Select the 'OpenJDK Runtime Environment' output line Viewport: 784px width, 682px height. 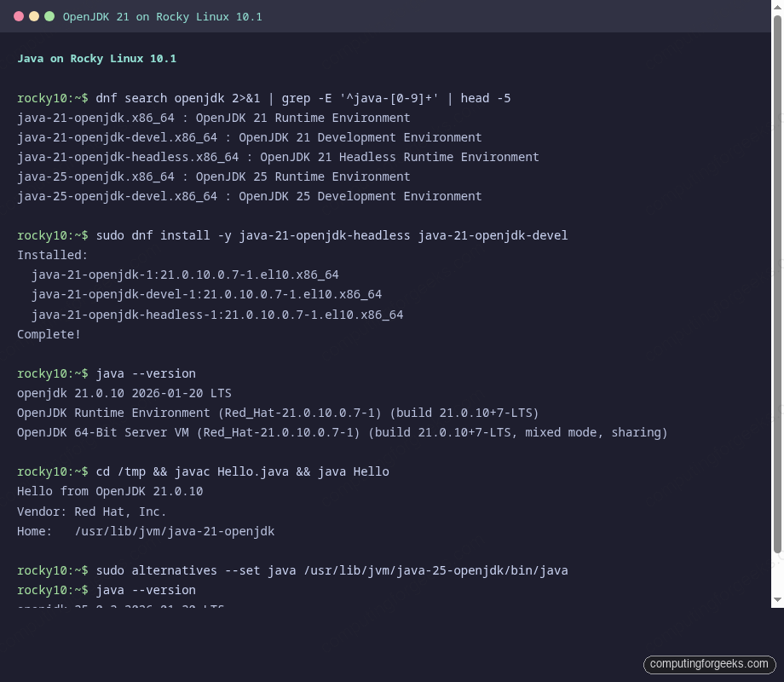[x=278, y=413]
